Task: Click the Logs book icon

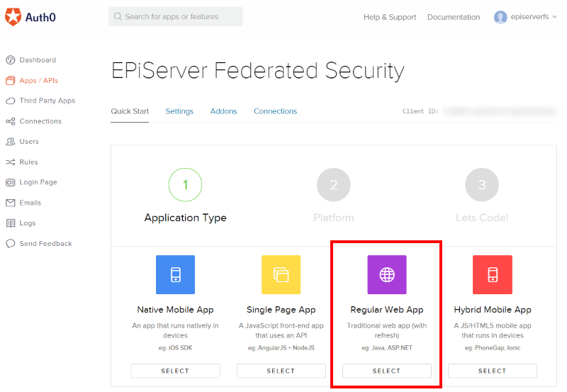Action: point(11,223)
